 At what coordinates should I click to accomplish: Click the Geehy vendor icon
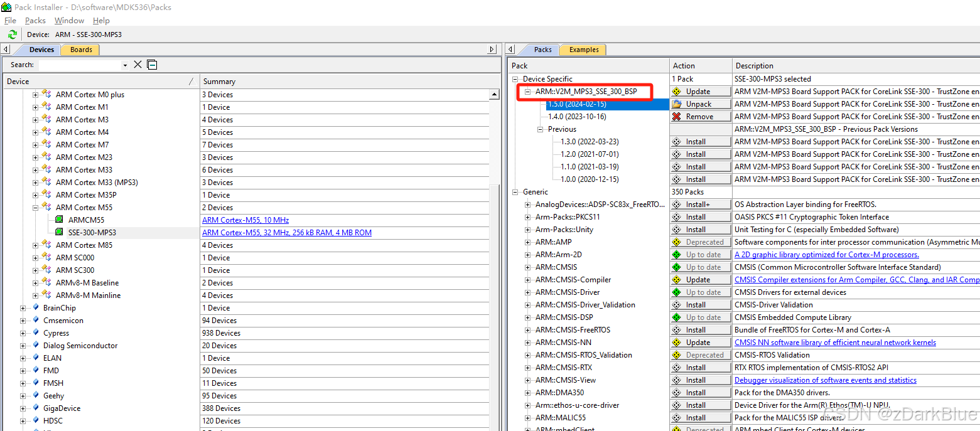[x=35, y=395]
